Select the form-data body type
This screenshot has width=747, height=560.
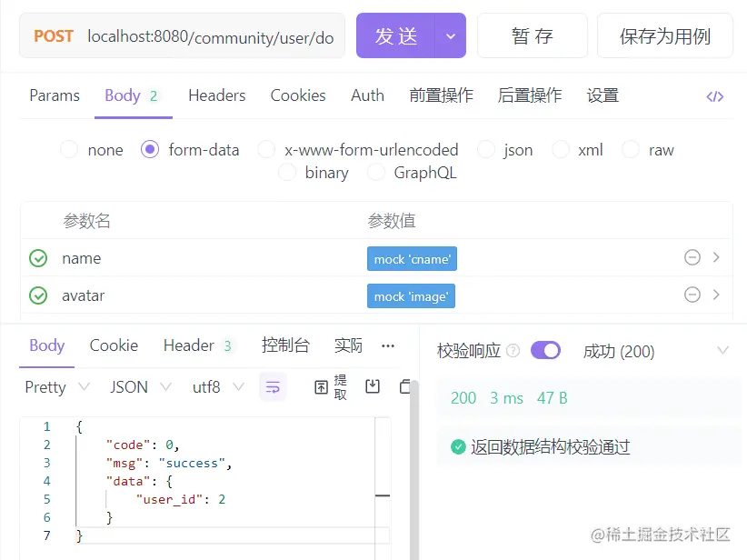(150, 150)
